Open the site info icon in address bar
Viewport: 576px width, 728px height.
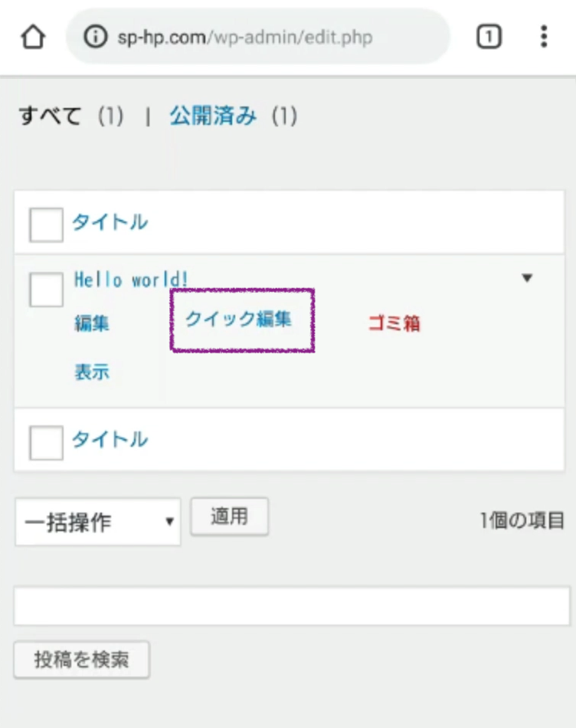(95, 37)
